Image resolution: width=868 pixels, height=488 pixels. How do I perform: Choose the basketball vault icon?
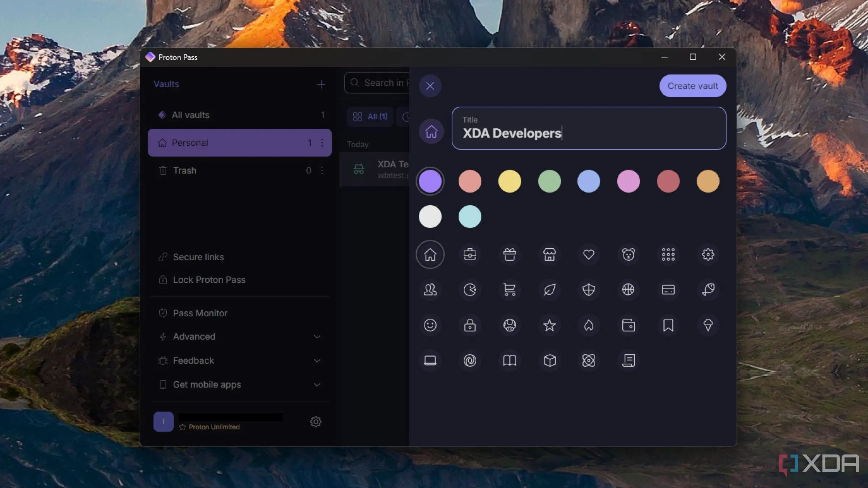point(629,290)
